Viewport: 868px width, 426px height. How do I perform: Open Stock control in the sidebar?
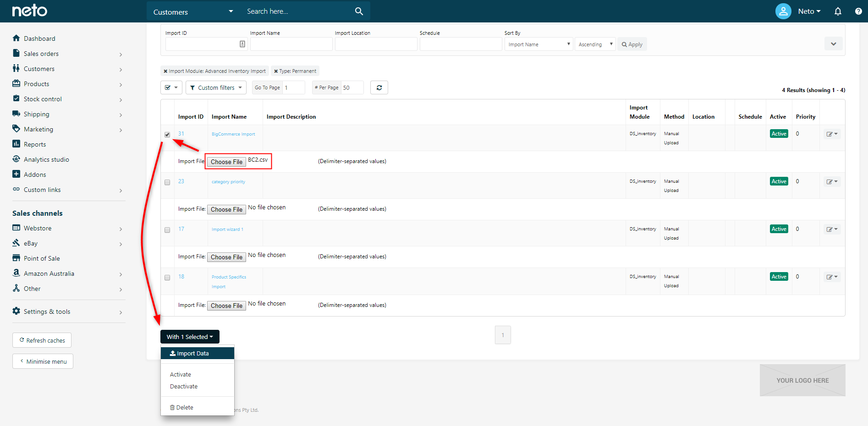click(68, 99)
